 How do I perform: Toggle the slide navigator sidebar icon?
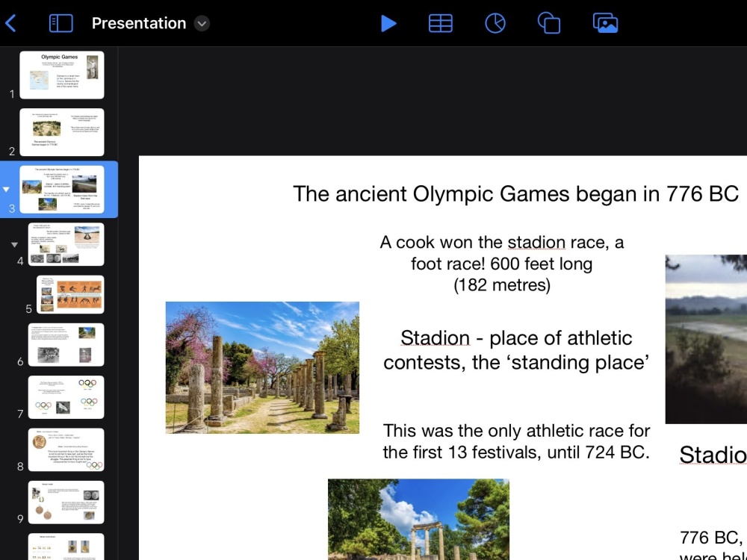(61, 23)
